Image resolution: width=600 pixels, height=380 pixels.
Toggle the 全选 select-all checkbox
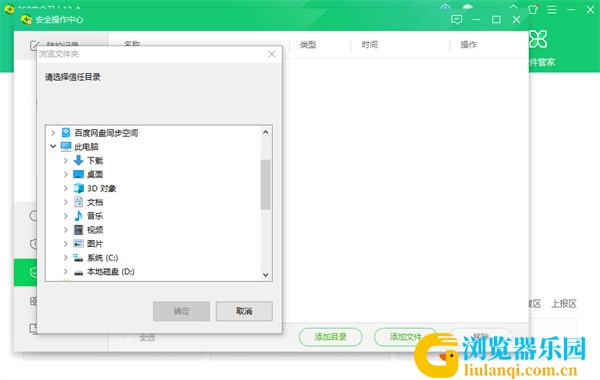coord(130,337)
